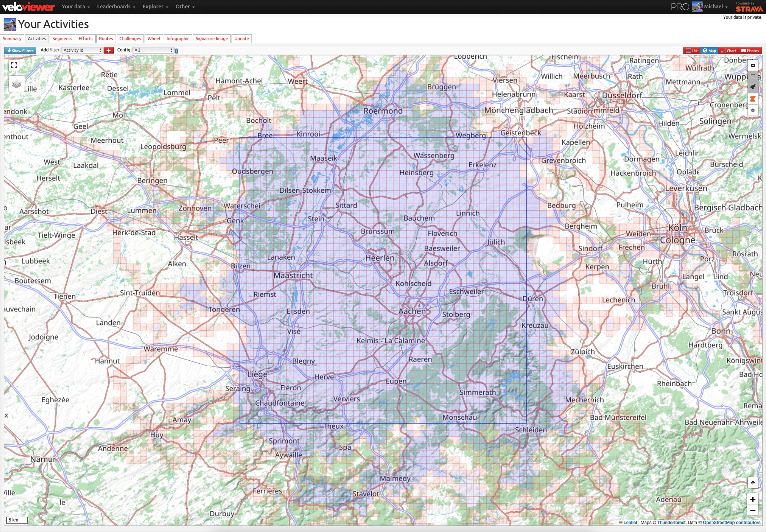The image size is (766, 532).
Task: Zoom out with the minus map control
Action: click(753, 511)
